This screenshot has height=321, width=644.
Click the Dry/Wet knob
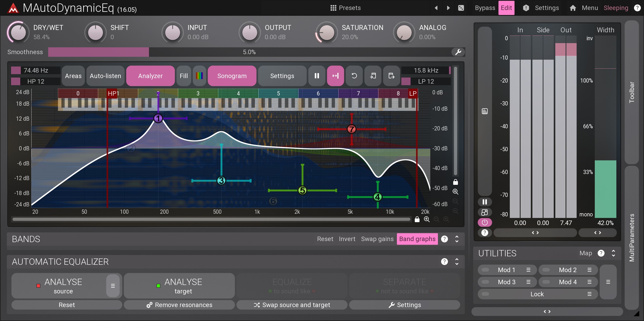(x=18, y=32)
